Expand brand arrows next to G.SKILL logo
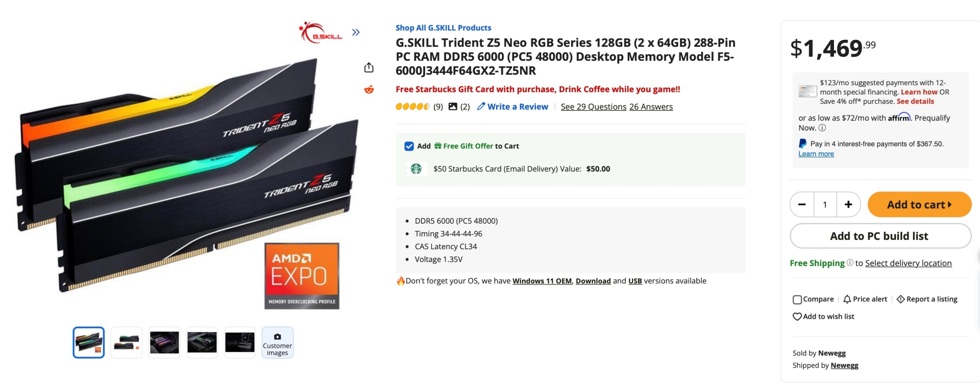 pos(356,32)
